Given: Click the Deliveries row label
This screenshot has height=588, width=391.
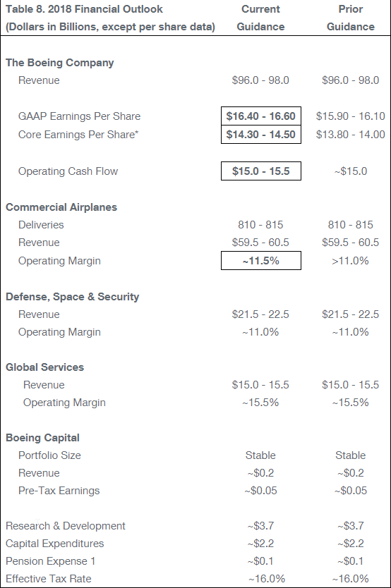Looking at the screenshot, I should (41, 225).
